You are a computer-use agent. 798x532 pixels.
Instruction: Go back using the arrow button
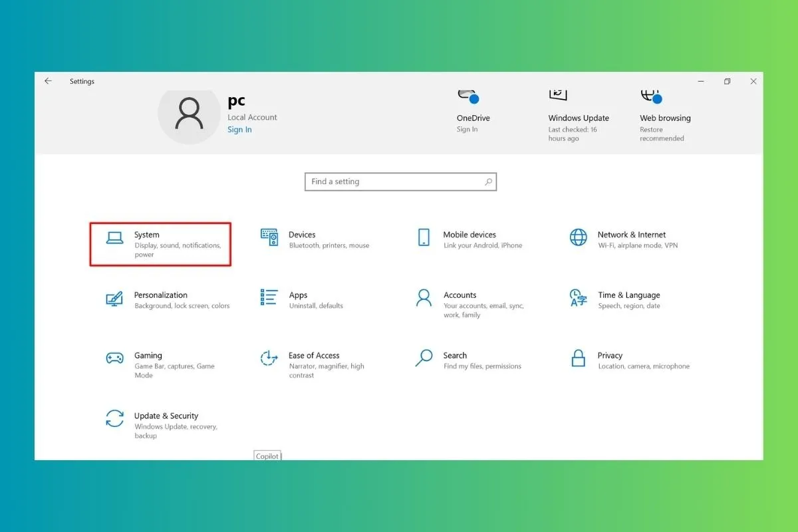[x=47, y=80]
